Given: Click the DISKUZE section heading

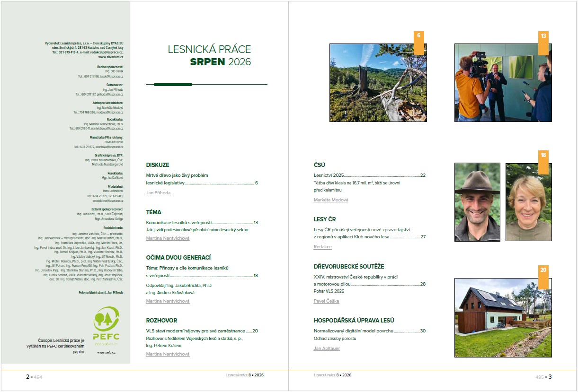Looking at the screenshot, I should point(158,165).
